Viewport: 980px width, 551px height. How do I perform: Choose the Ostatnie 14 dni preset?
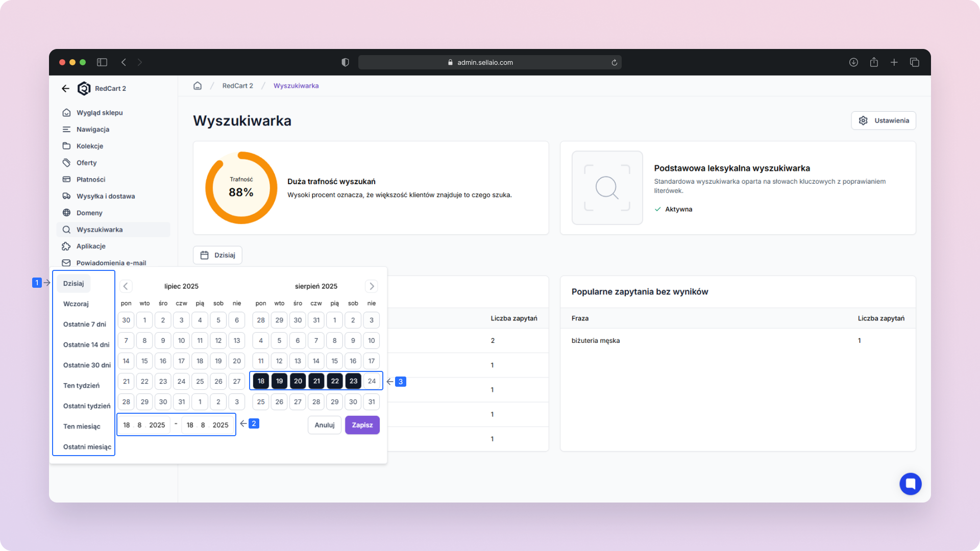pos(86,345)
